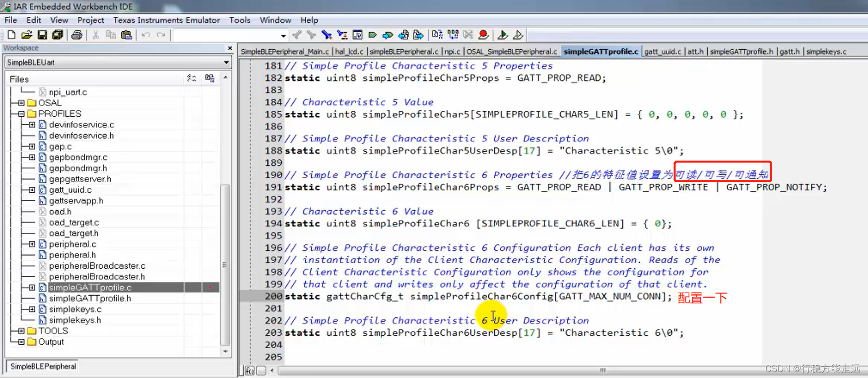Click the Find Next toolbar icon
868x378 pixels.
(x=311, y=35)
